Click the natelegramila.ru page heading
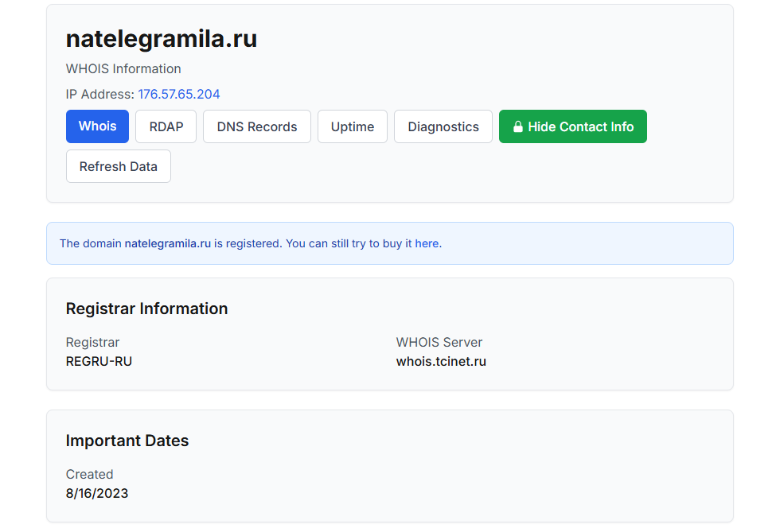This screenshot has height=532, width=780. pos(162,39)
